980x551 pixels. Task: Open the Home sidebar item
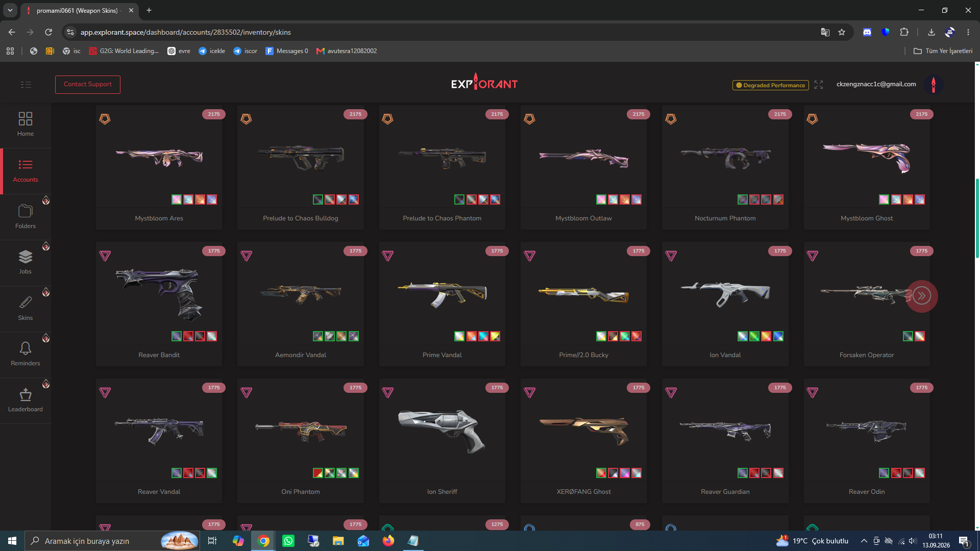pyautogui.click(x=26, y=125)
